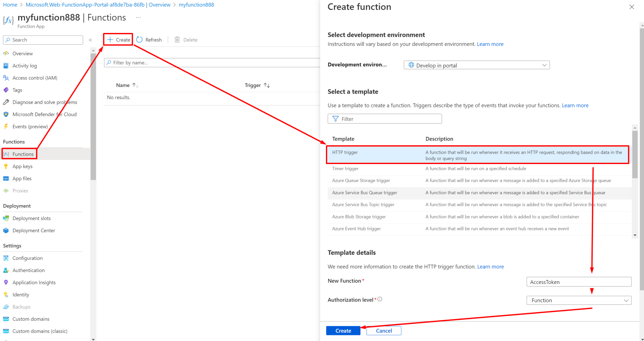Select Azure Blob Storage trigger template
The height and width of the screenshot is (341, 644).
click(x=479, y=217)
